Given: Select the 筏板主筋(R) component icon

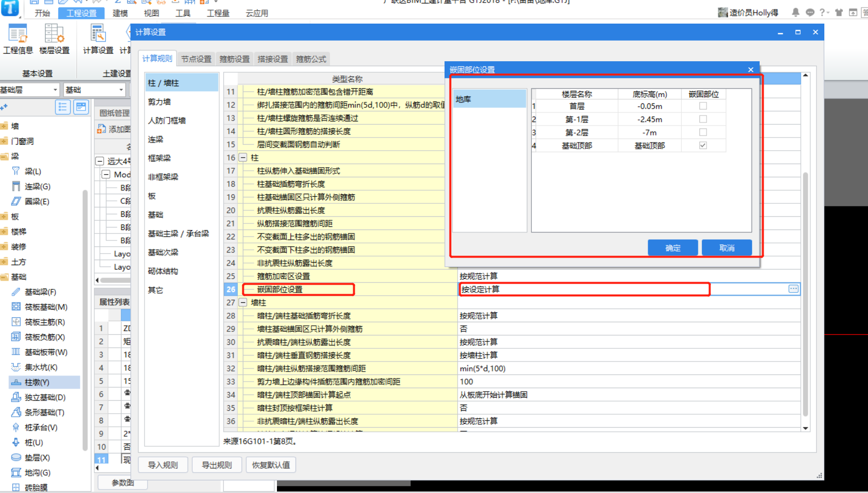Looking at the screenshot, I should (16, 322).
